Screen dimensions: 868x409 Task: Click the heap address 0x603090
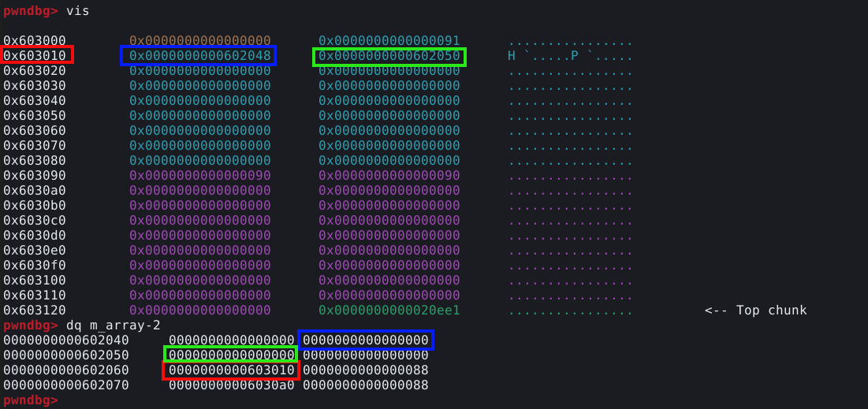click(x=35, y=175)
